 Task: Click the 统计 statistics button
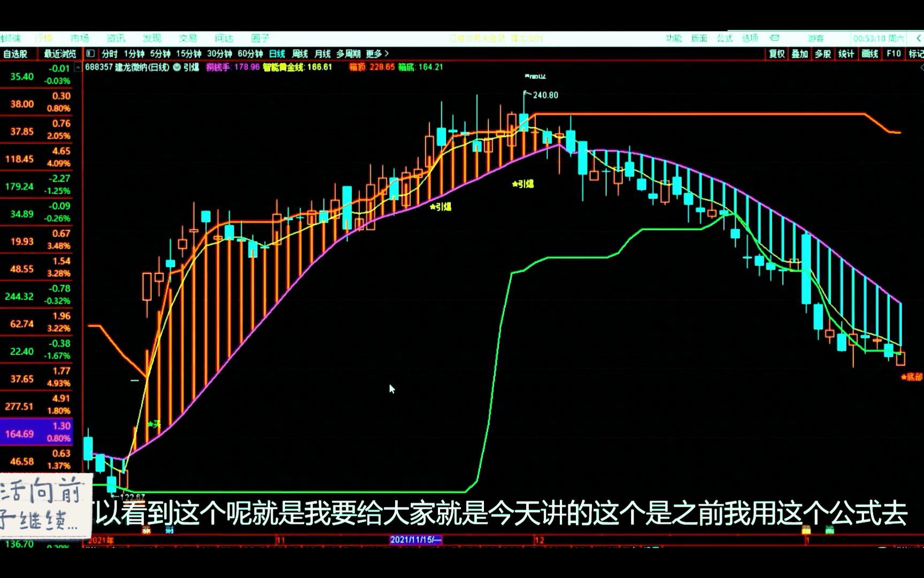846,54
